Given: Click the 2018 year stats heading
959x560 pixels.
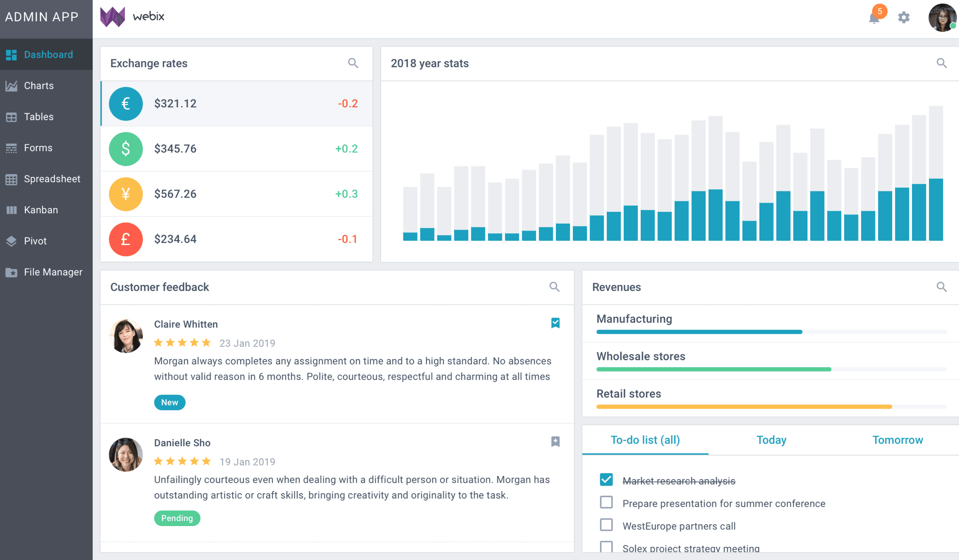Looking at the screenshot, I should point(430,63).
